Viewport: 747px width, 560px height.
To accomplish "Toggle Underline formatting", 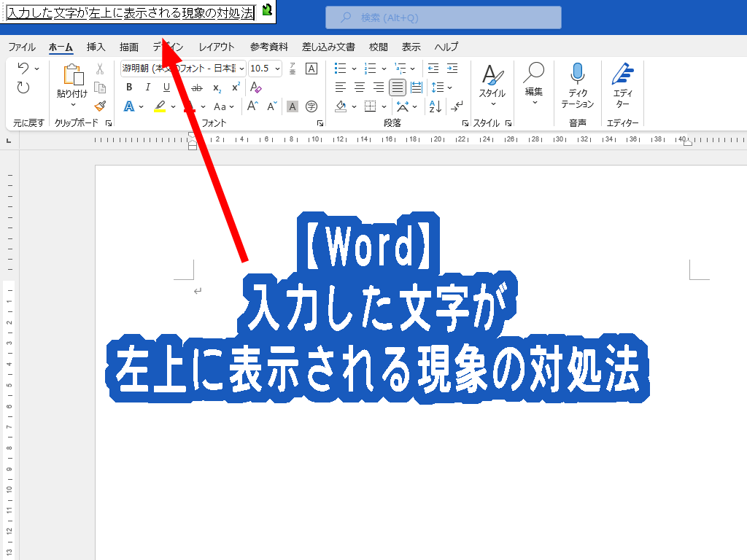I will (x=166, y=87).
